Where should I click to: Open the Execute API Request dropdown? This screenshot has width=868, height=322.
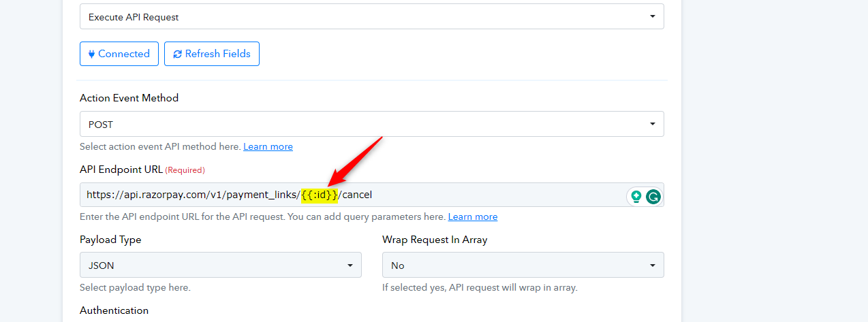tap(372, 16)
